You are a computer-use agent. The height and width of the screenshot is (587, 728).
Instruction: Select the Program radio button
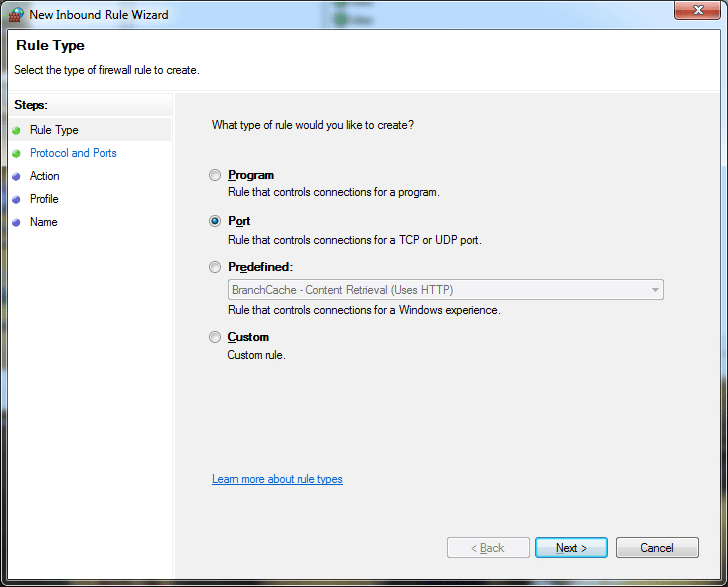(x=214, y=175)
